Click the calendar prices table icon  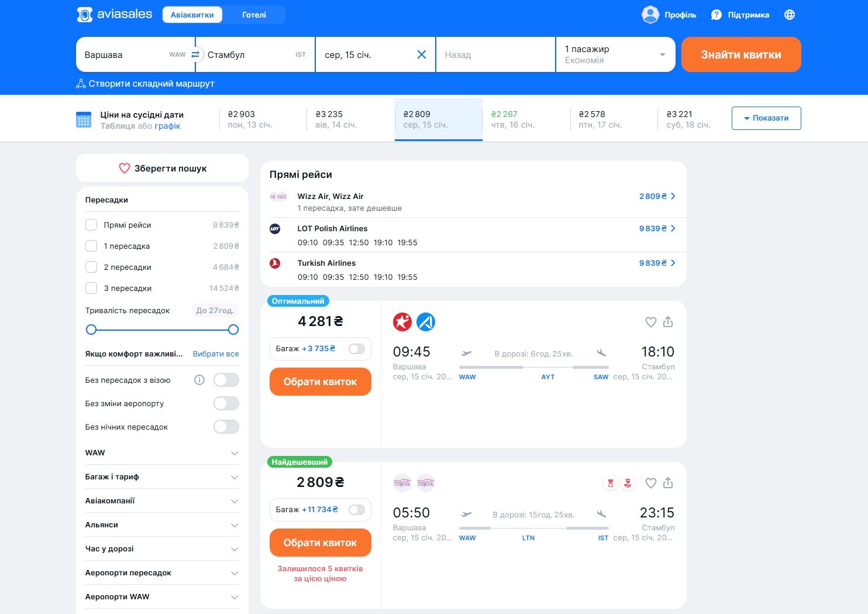pos(84,119)
